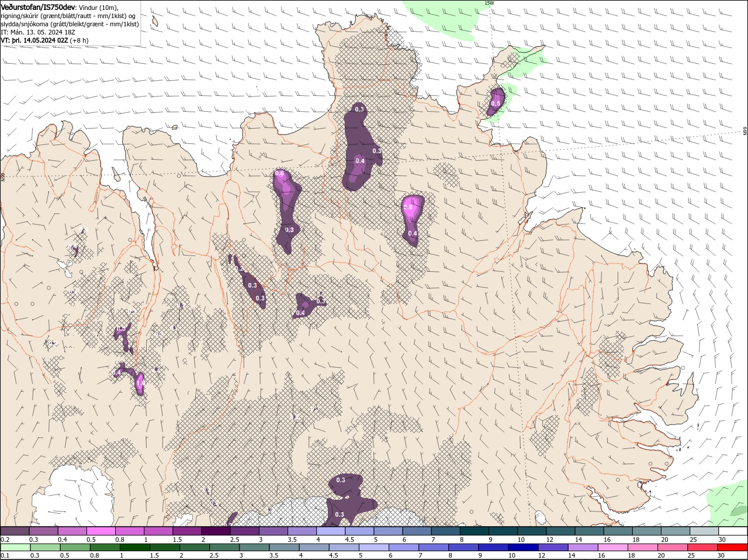Click the '4.5' label in upper legend row
Viewport: 748px width, 560px height.
click(x=350, y=539)
